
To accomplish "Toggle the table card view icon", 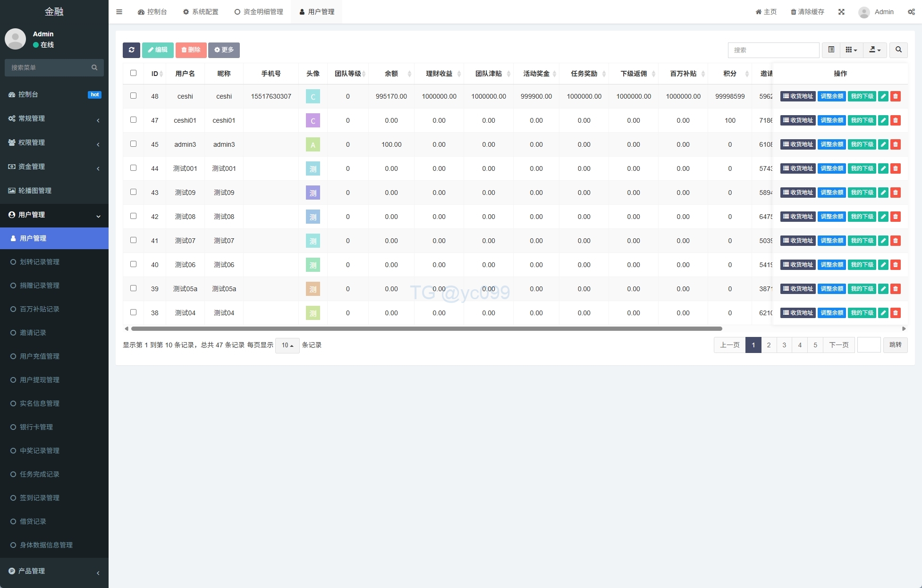I will click(831, 50).
